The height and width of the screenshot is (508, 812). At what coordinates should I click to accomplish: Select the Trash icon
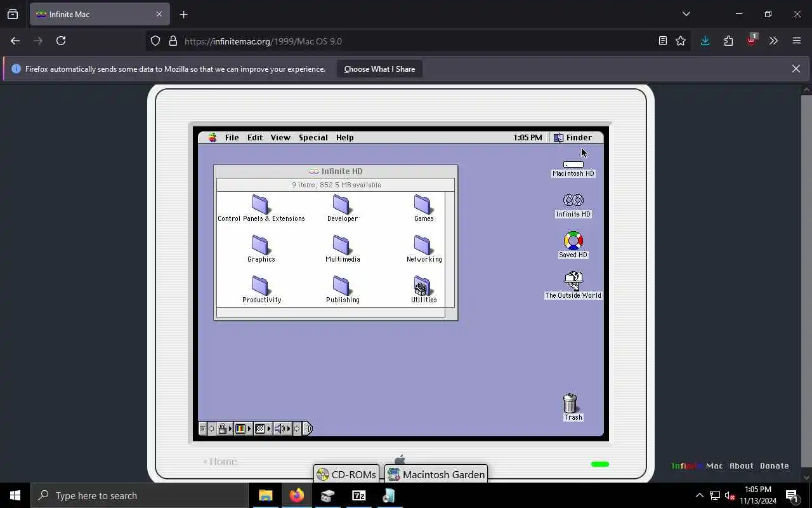(570, 403)
